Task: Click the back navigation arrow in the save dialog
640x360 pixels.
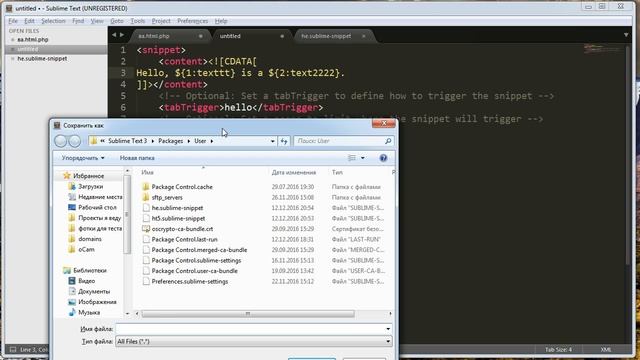Action: (60, 141)
